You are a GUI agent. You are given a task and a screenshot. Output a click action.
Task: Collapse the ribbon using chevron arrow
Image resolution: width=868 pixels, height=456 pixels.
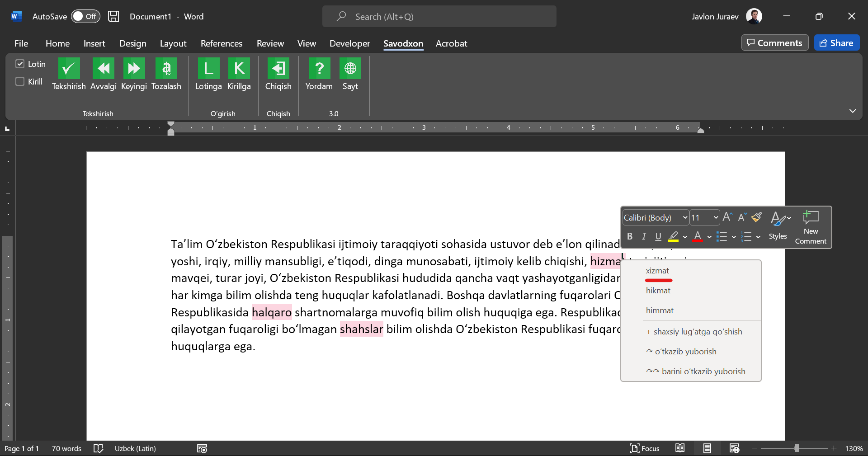tap(852, 111)
